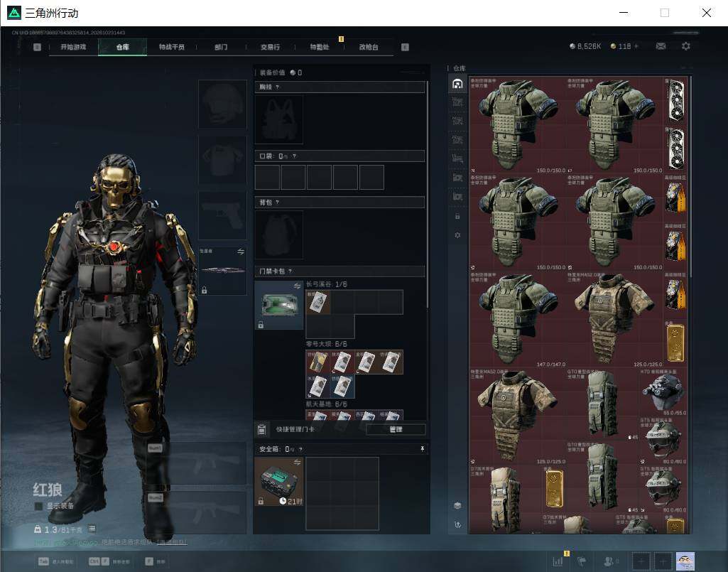
Task: Click the stack items icon in warehouse sidebar
Action: pyautogui.click(x=457, y=505)
